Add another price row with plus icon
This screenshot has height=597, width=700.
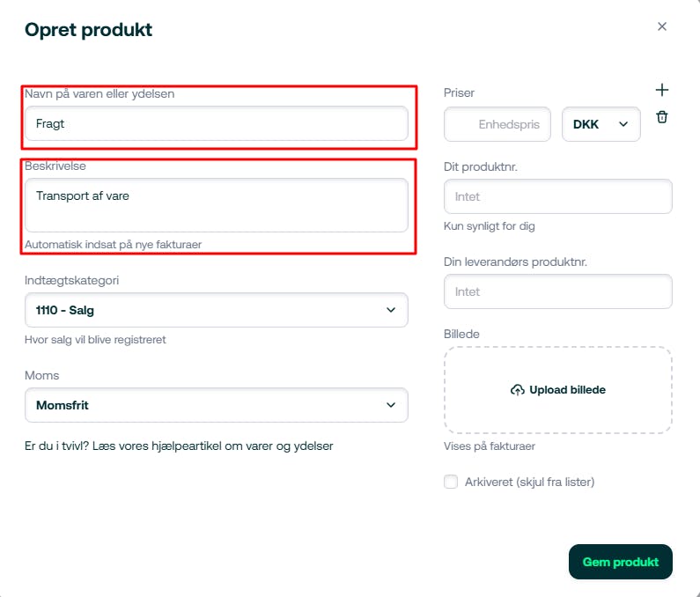click(x=661, y=90)
